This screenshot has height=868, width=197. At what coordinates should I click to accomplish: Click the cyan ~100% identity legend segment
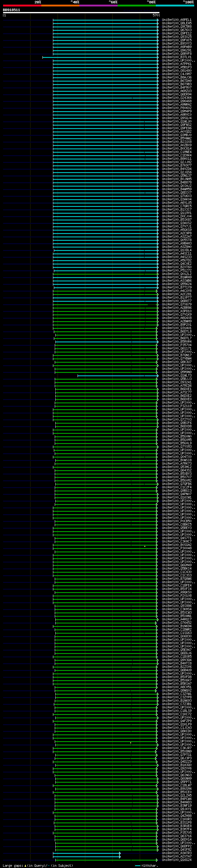175,6
